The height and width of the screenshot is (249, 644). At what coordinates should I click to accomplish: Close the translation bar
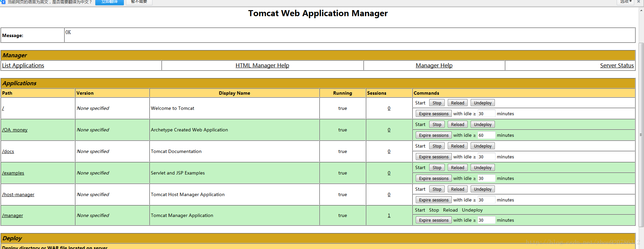(x=638, y=2)
